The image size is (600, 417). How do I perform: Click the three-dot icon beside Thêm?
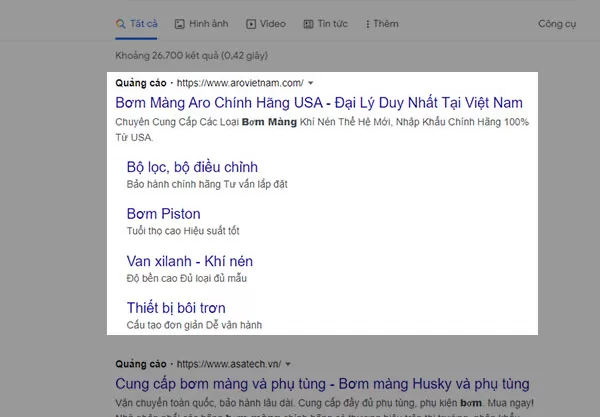tap(368, 24)
